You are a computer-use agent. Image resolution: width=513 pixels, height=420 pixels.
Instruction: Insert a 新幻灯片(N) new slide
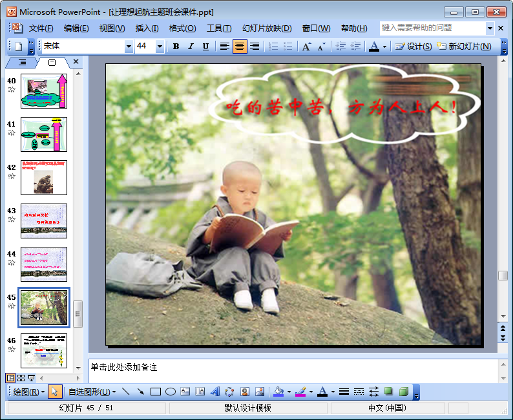(465, 47)
